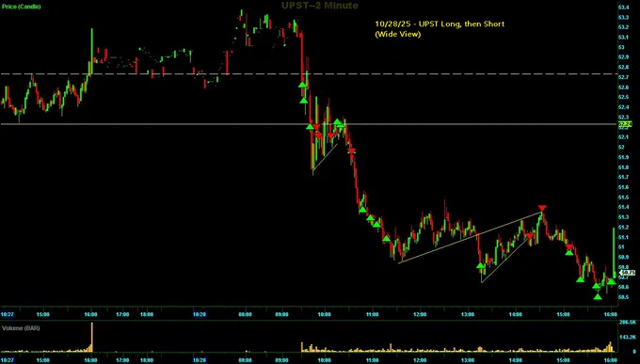
Task: Click the 51.2 price axis label
Action: coord(623,227)
